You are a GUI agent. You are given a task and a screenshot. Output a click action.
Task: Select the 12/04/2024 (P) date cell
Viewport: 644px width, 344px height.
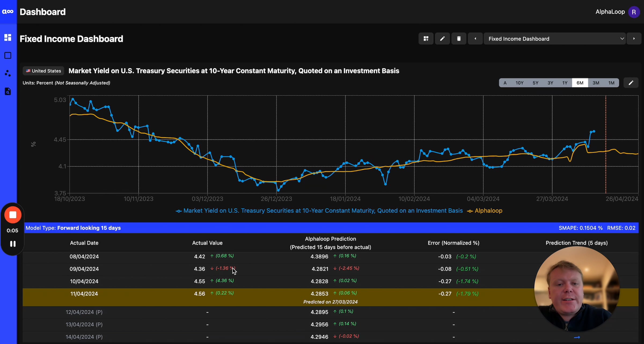tap(84, 312)
